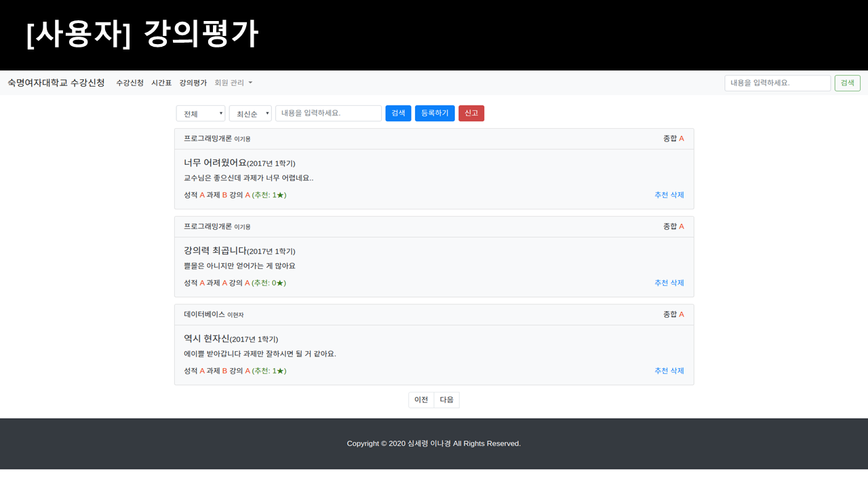Click the top-right 검색 button

[847, 83]
